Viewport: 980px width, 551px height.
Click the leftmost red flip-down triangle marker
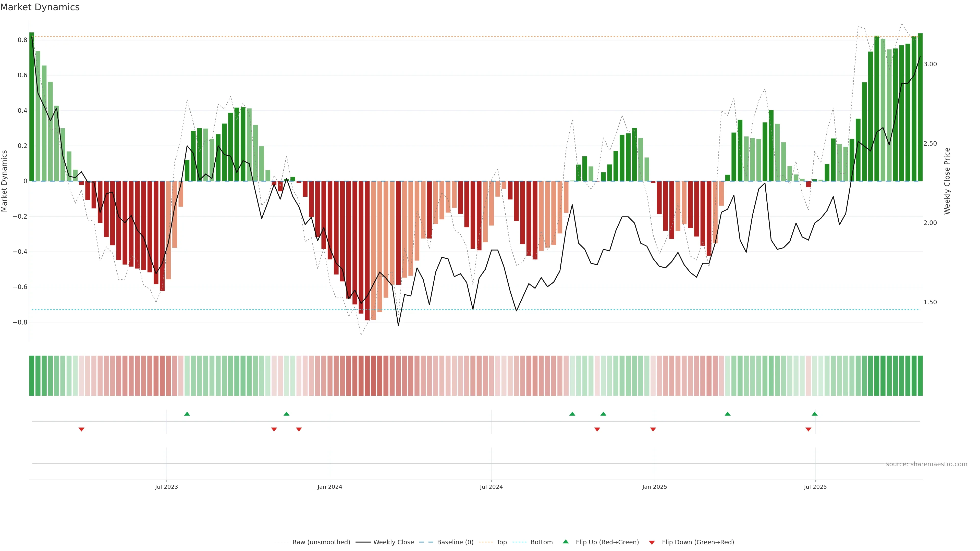[81, 429]
